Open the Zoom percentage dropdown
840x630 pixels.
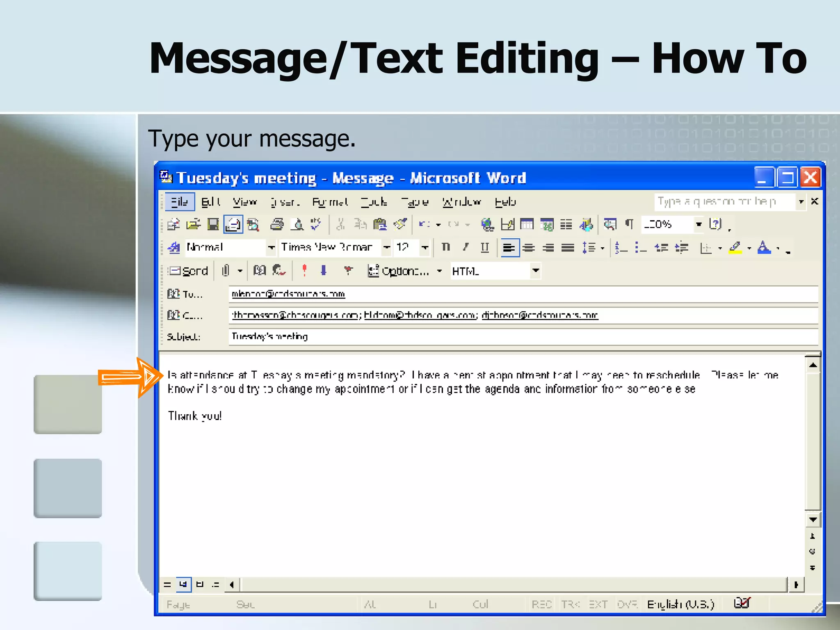coord(699,224)
